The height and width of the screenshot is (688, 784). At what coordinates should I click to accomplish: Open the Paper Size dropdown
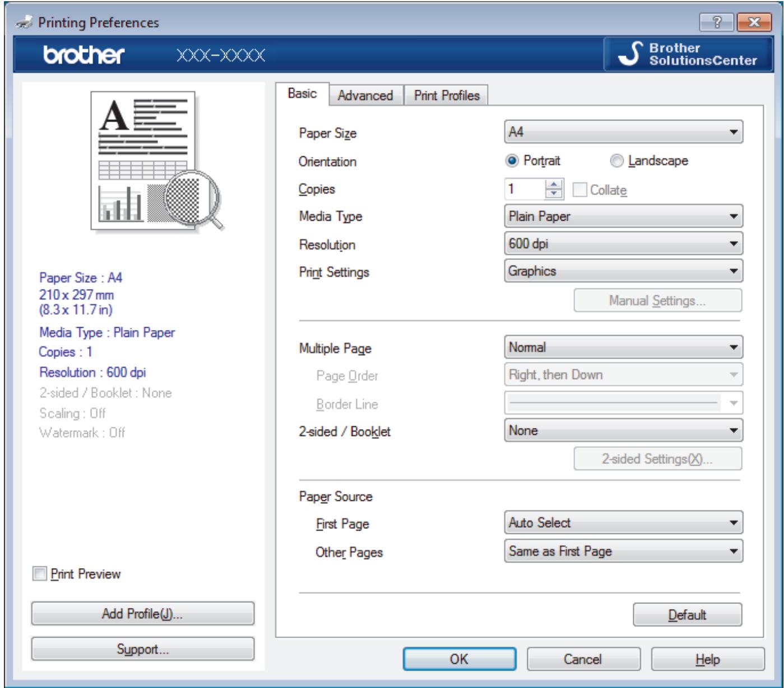tap(624, 133)
